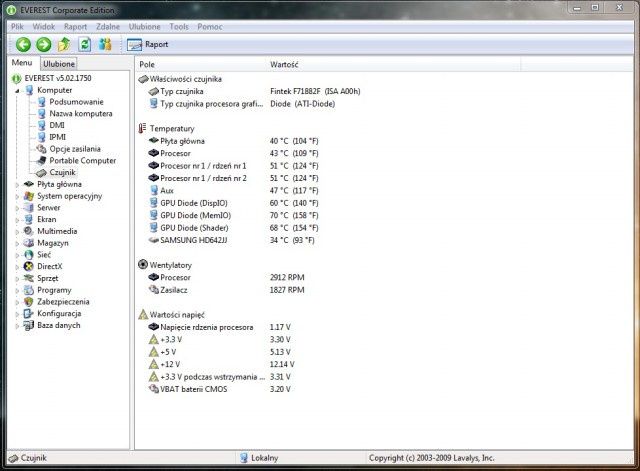Viewport: 640px width, 471px height.
Task: Open the Zdalne menu
Action: [108, 27]
